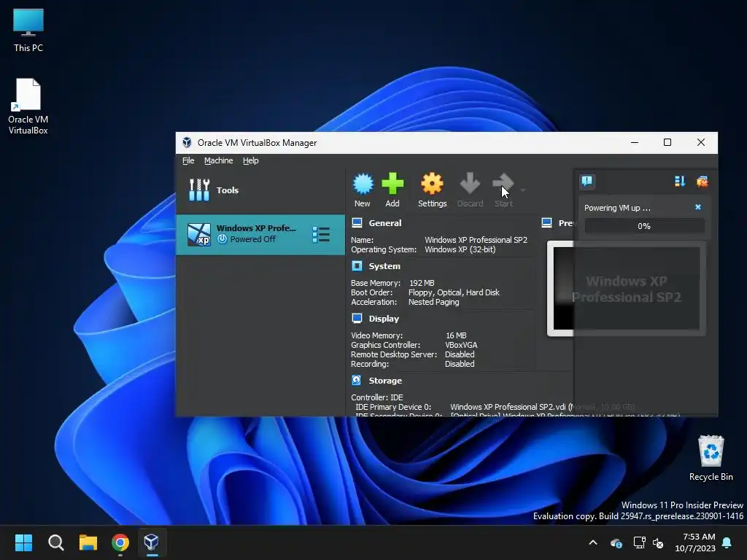Add an existing machine with Add
Viewport: 747px width, 560px height.
coord(392,190)
